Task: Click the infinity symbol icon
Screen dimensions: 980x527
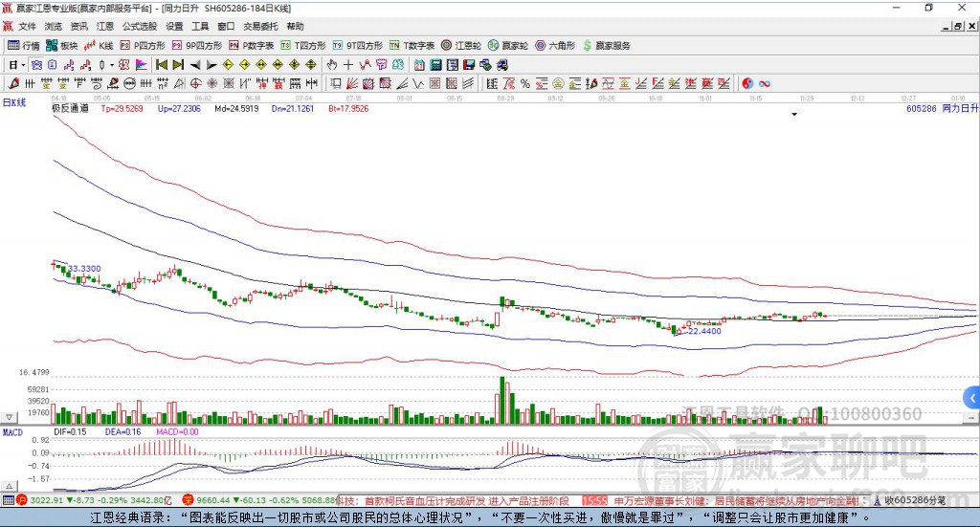Action: pyautogui.click(x=765, y=84)
